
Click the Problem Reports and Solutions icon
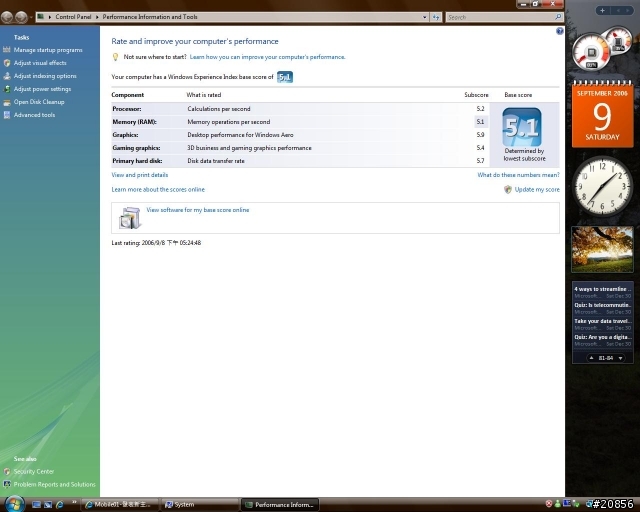pos(7,485)
